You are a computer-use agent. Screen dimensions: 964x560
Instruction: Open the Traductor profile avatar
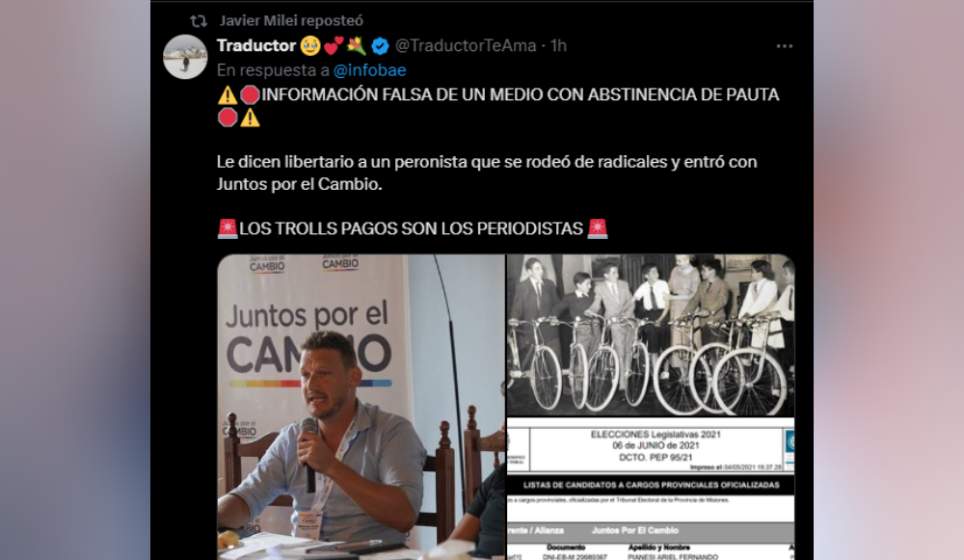(185, 57)
